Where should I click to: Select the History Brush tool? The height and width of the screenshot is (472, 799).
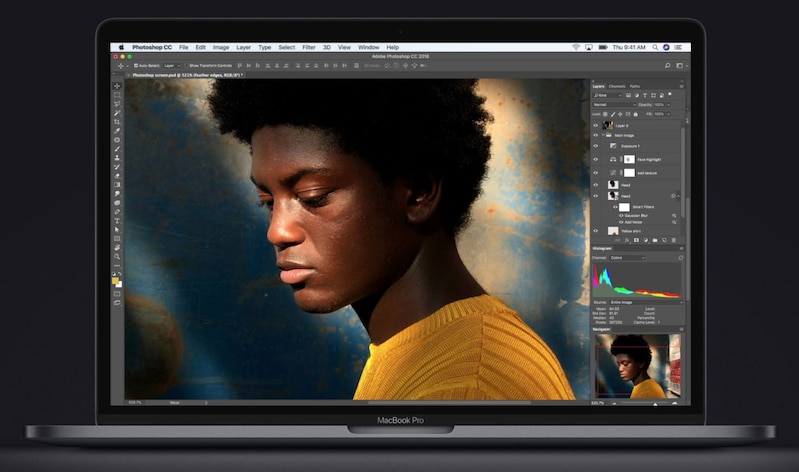[x=117, y=167]
